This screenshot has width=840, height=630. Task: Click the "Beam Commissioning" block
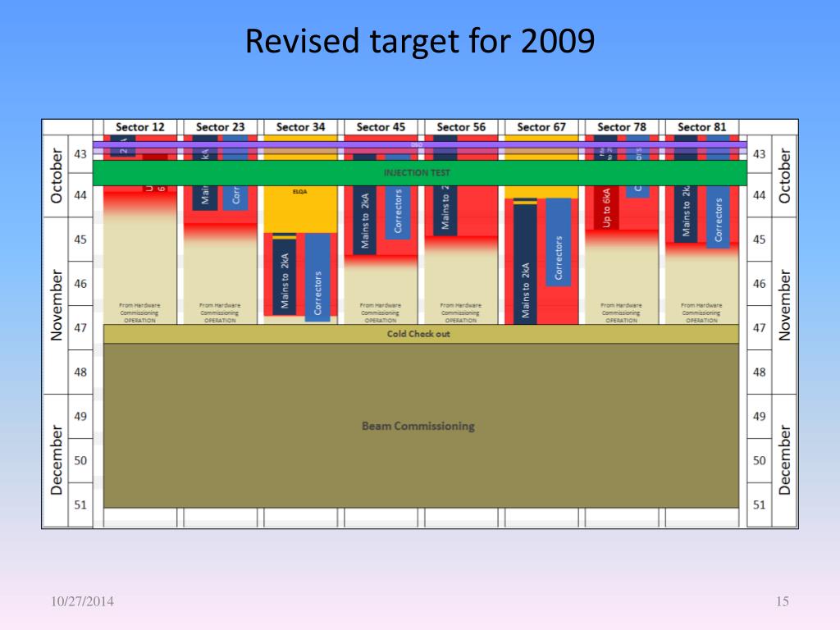click(x=421, y=426)
